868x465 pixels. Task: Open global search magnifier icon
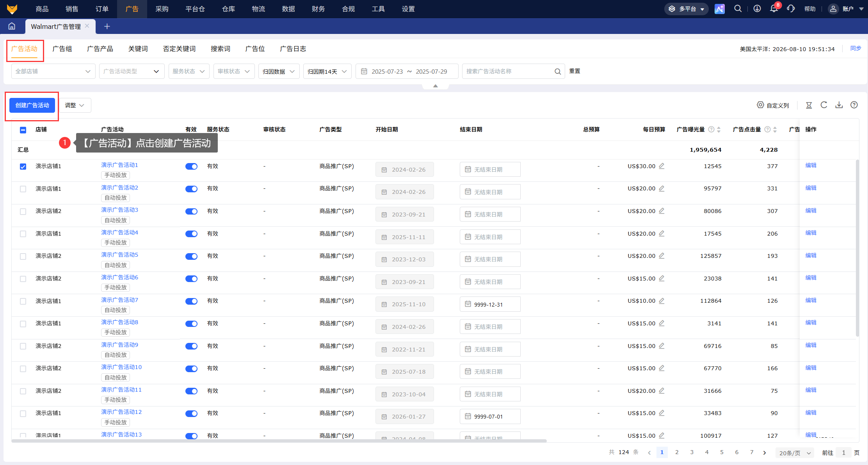coord(738,9)
